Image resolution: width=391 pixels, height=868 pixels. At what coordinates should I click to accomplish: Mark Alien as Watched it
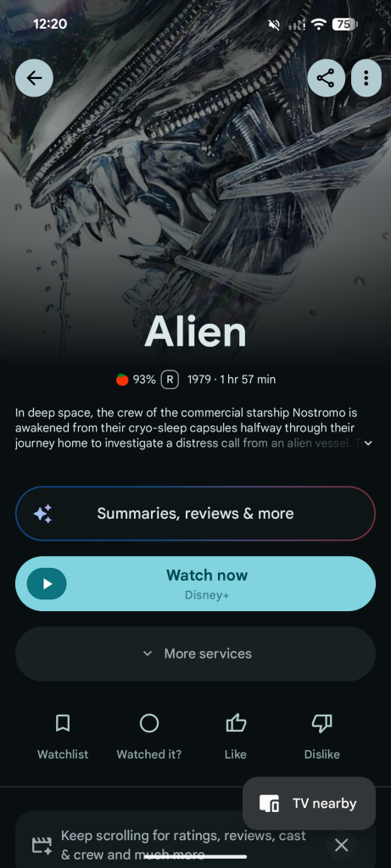pyautogui.click(x=149, y=737)
